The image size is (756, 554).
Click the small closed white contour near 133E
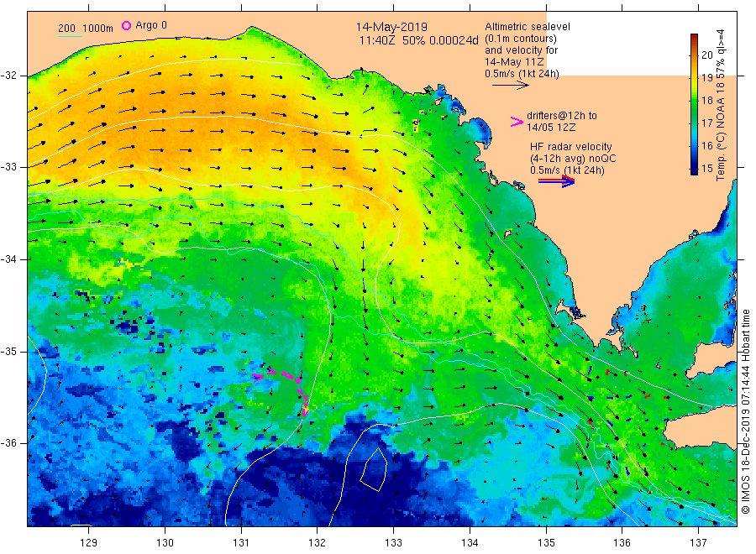(x=374, y=469)
